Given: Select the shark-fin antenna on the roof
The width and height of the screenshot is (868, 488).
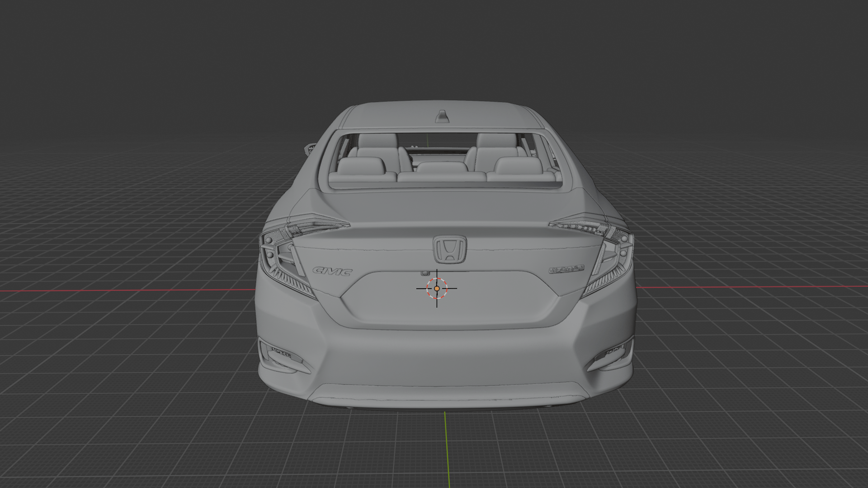Looking at the screenshot, I should point(442,116).
